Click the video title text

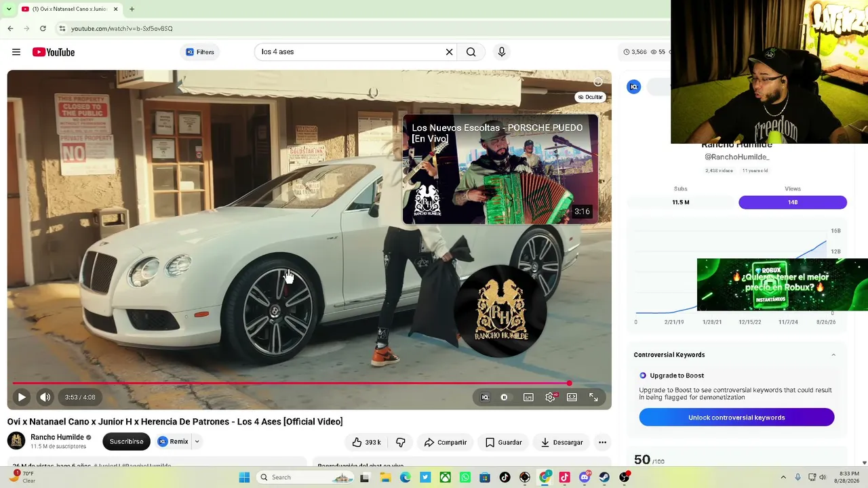tap(175, 422)
